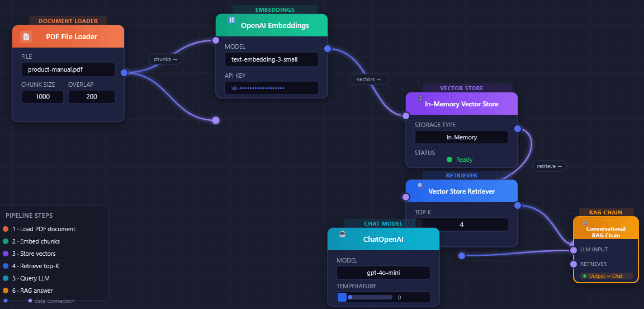Click the green Ready status indicator
This screenshot has height=309, width=644.
coord(460,160)
